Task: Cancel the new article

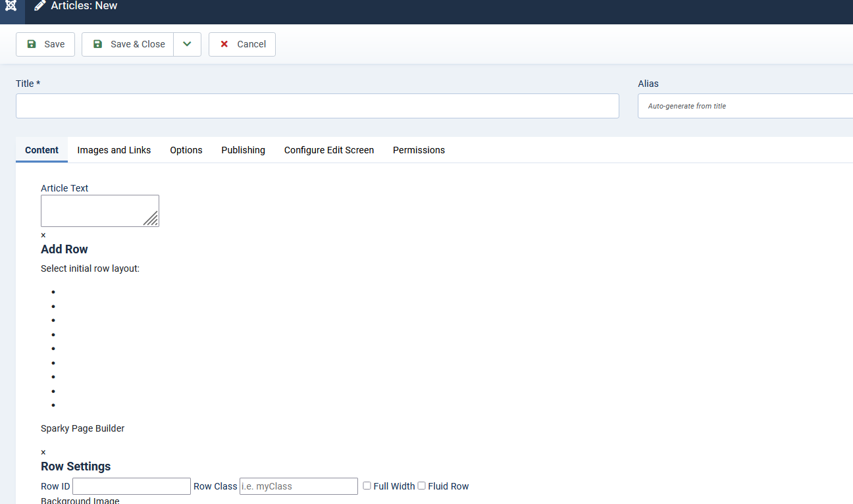Action: point(242,44)
